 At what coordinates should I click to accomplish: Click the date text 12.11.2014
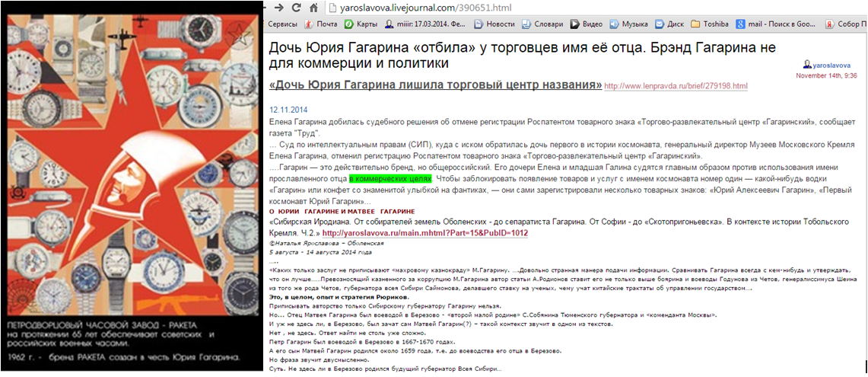(x=288, y=109)
